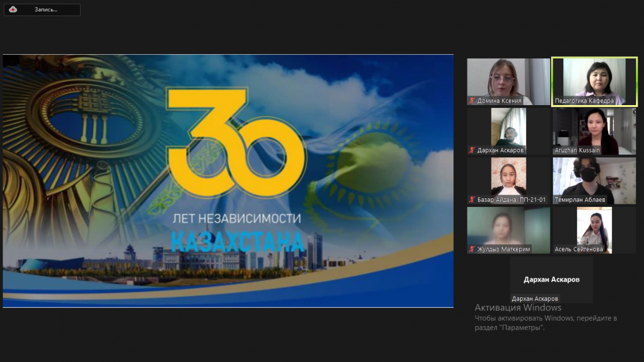Click the 'Запись...' recording indicator text

pos(46,10)
